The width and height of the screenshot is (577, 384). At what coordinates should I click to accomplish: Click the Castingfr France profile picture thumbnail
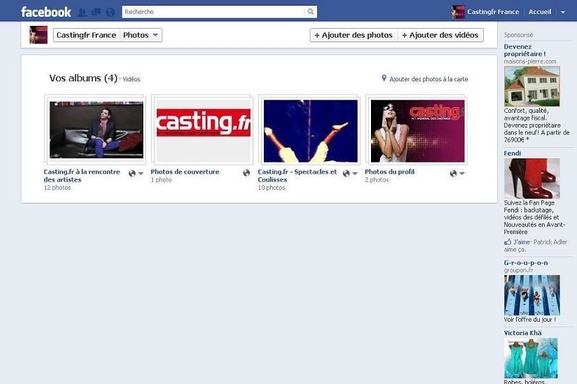pyautogui.click(x=38, y=35)
